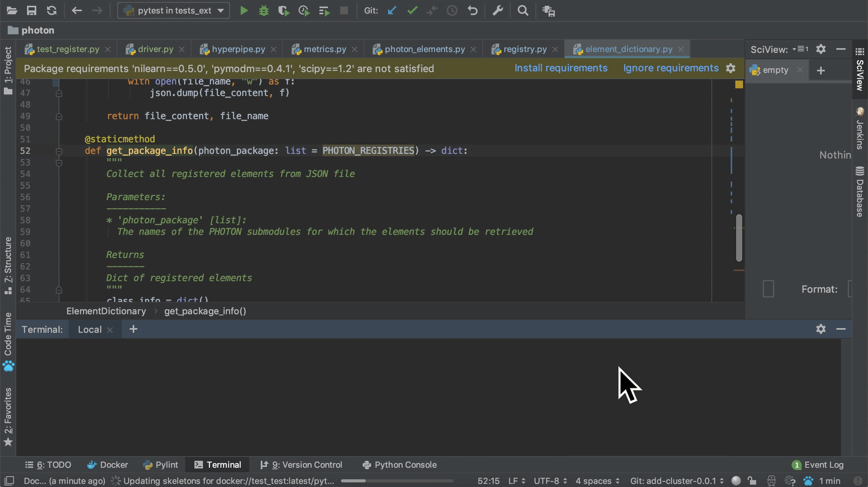The image size is (868, 487).
Task: Toggle the Jenkins side panel
Action: click(x=860, y=128)
